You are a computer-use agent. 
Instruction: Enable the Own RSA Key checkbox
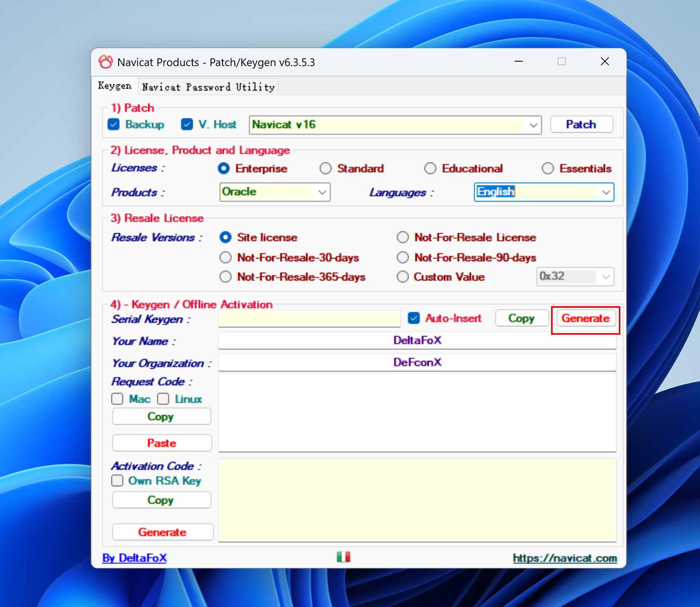tap(118, 480)
